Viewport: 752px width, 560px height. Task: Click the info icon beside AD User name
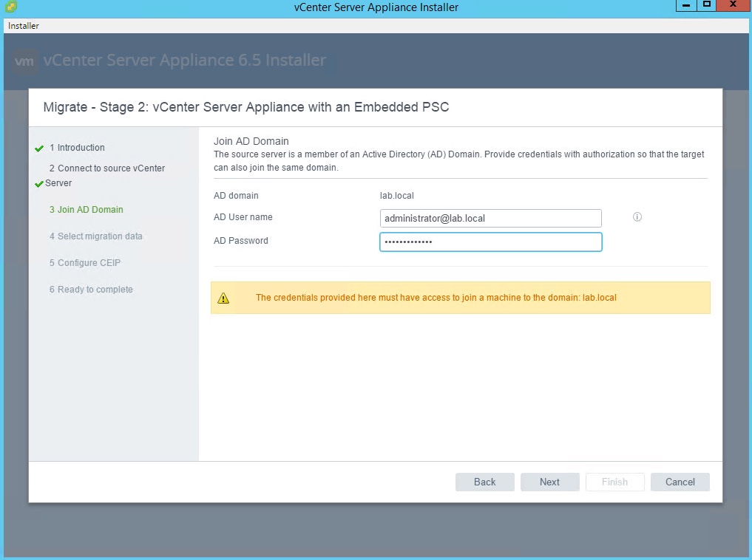(637, 217)
